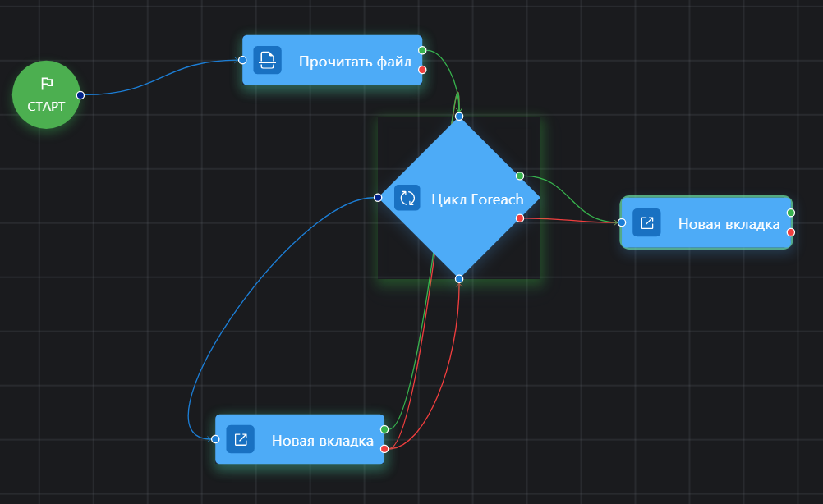
Task: Select the input port of the lower Новая вкладка node
Action: click(215, 439)
